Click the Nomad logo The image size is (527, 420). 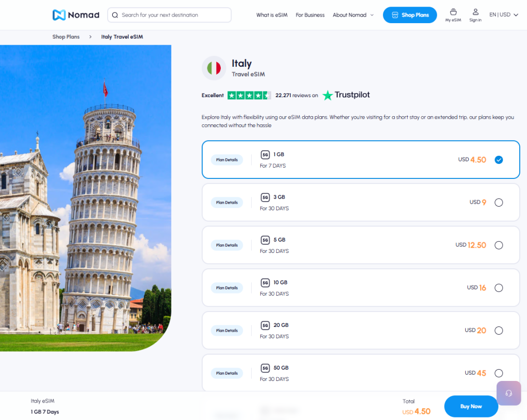pyautogui.click(x=76, y=15)
